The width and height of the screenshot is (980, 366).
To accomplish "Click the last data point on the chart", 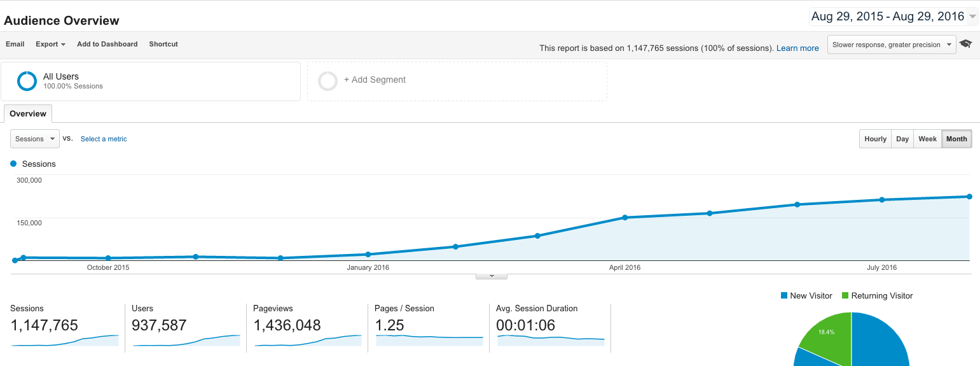I will click(x=969, y=197).
